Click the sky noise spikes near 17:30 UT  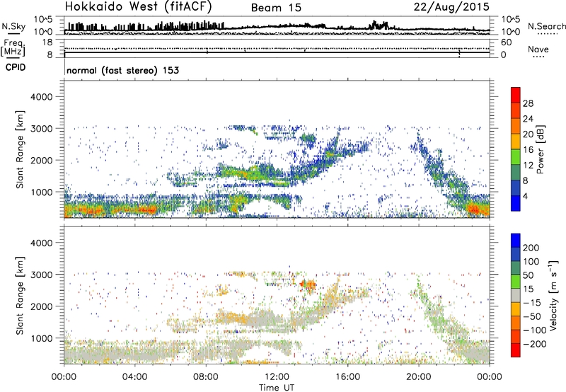click(379, 25)
